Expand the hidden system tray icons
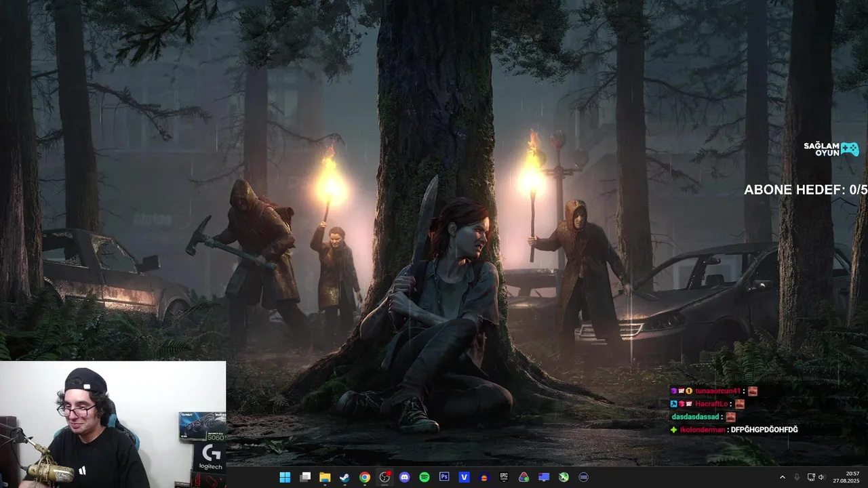 pyautogui.click(x=782, y=477)
